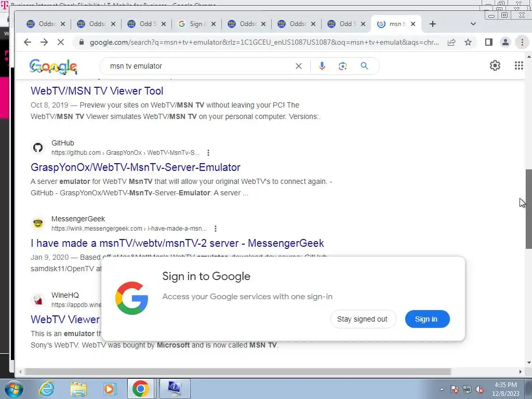Screen dimensions: 532x399
Task: Click the GitHub site name text
Action: [x=63, y=143]
